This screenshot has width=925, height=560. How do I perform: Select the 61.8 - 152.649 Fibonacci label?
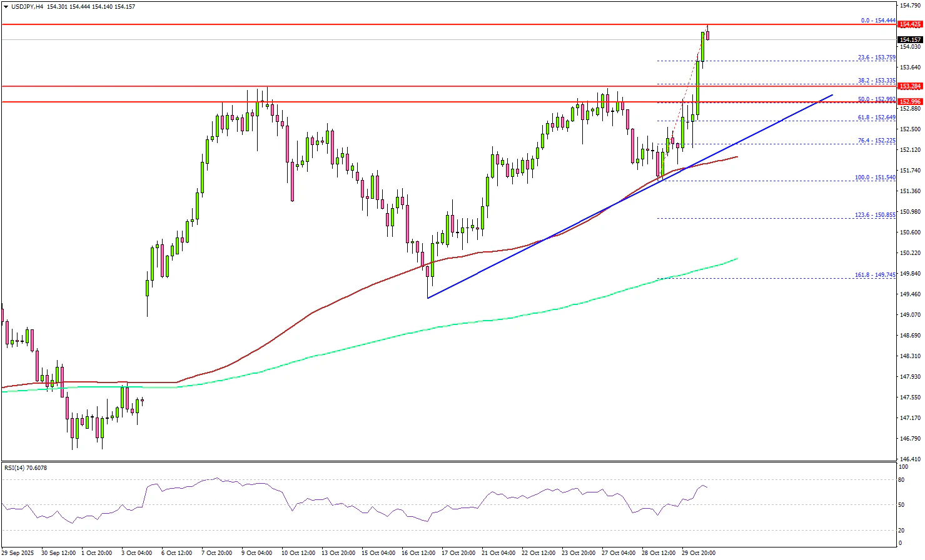pyautogui.click(x=876, y=117)
